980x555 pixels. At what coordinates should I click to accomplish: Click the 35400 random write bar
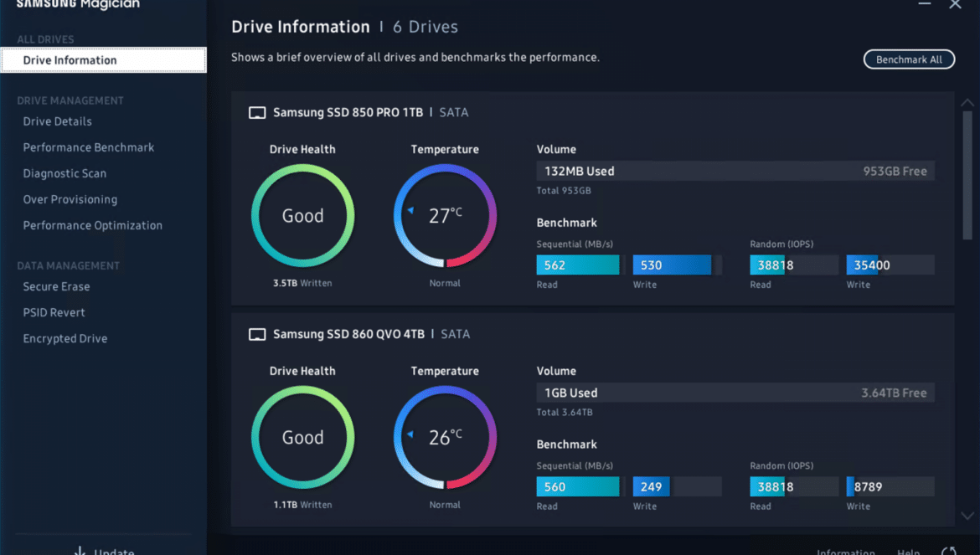(890, 265)
